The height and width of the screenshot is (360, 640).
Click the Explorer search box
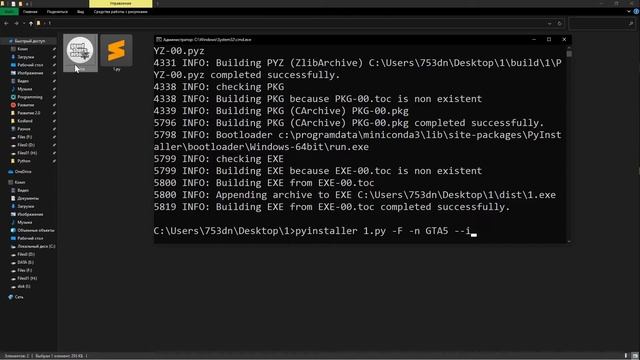tap(602, 24)
